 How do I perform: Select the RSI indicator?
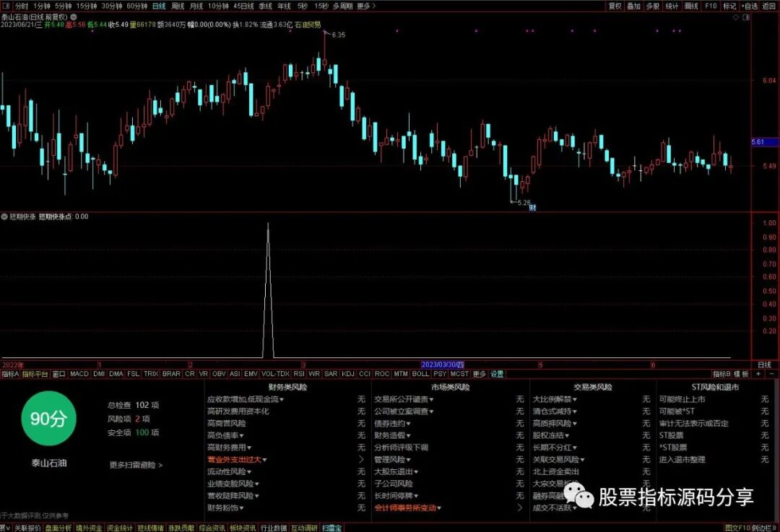coord(299,374)
